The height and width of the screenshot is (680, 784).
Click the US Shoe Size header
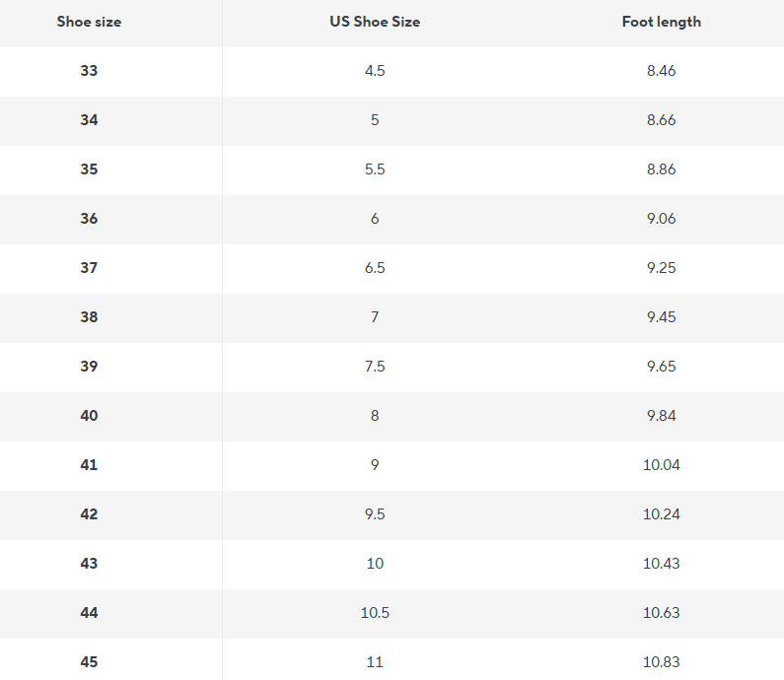(x=375, y=22)
